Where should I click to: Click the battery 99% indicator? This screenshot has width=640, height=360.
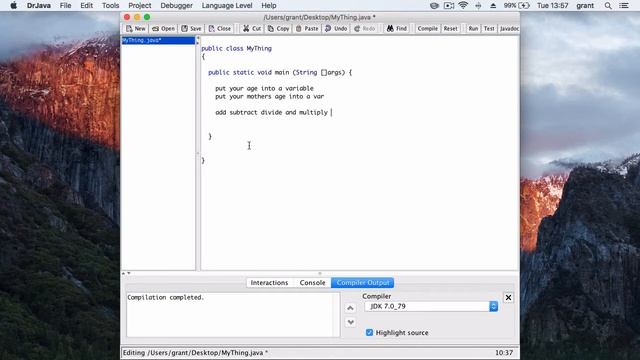(x=516, y=5)
